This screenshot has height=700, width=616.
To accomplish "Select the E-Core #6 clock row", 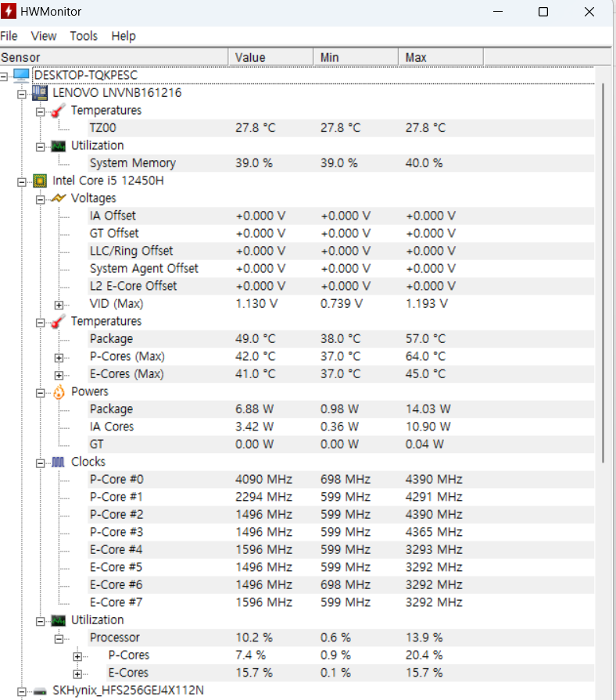I will coord(342,585).
